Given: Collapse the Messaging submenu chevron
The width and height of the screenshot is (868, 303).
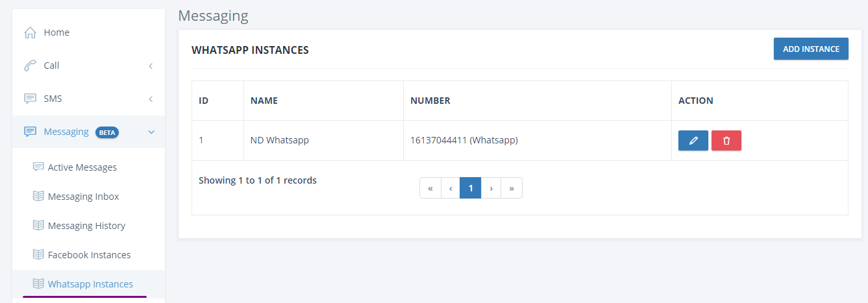Looking at the screenshot, I should [151, 132].
